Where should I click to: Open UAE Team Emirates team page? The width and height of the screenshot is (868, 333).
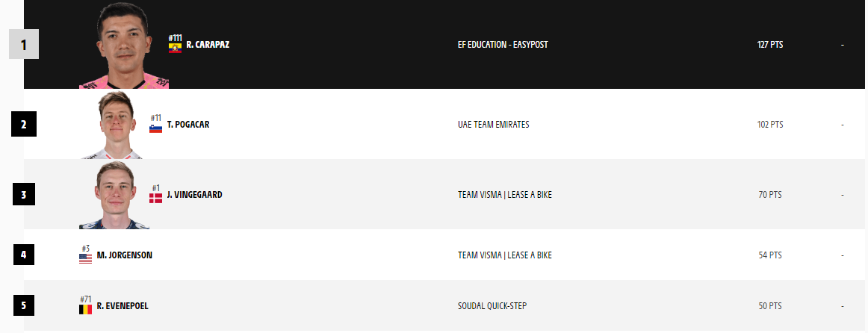(x=493, y=125)
